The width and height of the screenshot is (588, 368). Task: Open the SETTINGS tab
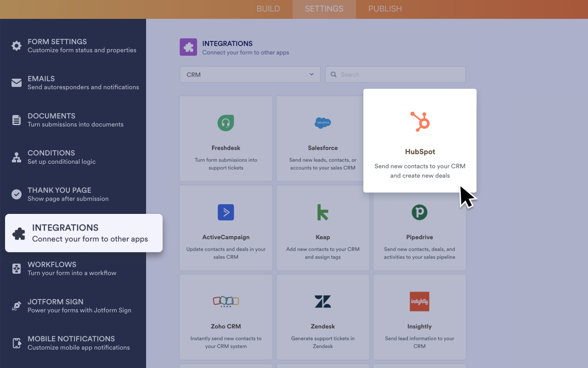coord(324,9)
